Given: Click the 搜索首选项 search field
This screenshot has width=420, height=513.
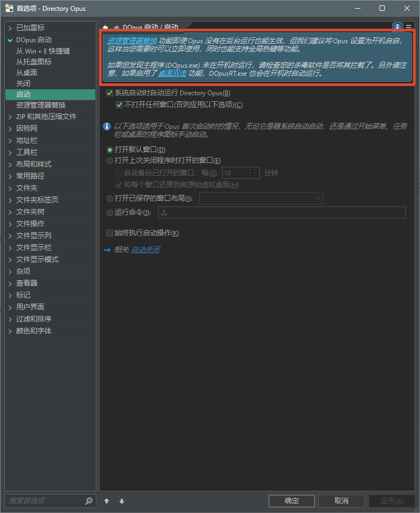Looking at the screenshot, I should coord(43,501).
